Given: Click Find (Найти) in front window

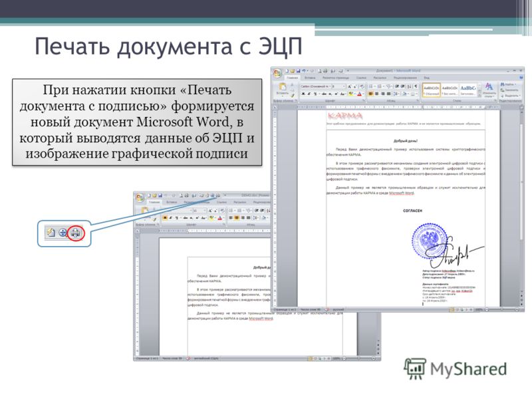Looking at the screenshot, I should point(508,84).
